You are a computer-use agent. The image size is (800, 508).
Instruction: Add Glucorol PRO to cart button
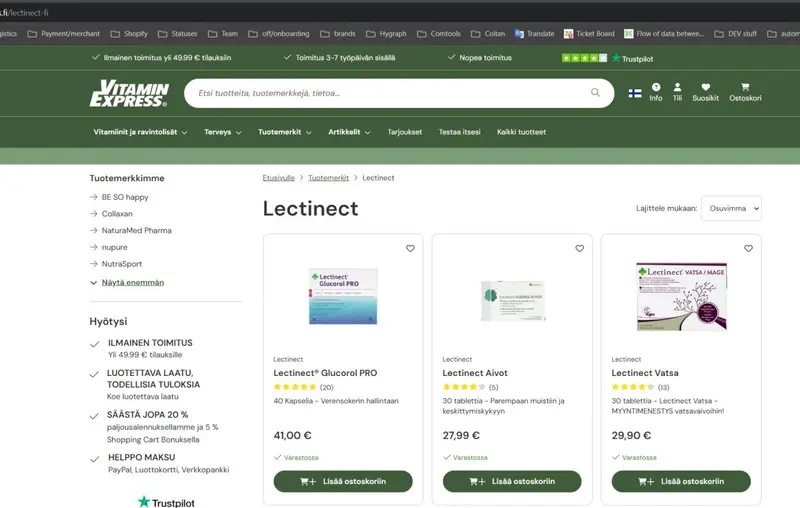[x=343, y=481]
